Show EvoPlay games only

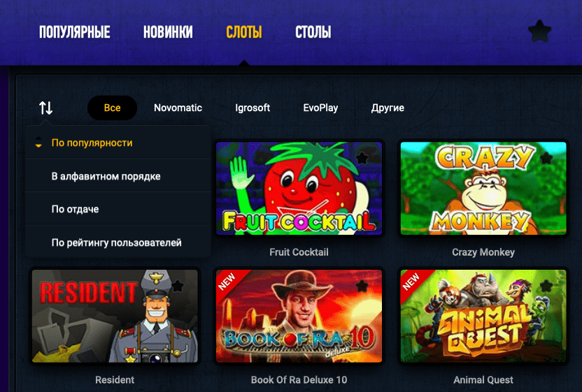pos(320,108)
